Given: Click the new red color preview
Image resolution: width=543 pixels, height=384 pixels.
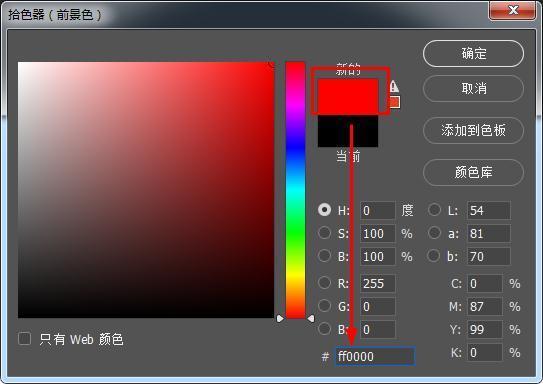Looking at the screenshot, I should (x=348, y=96).
